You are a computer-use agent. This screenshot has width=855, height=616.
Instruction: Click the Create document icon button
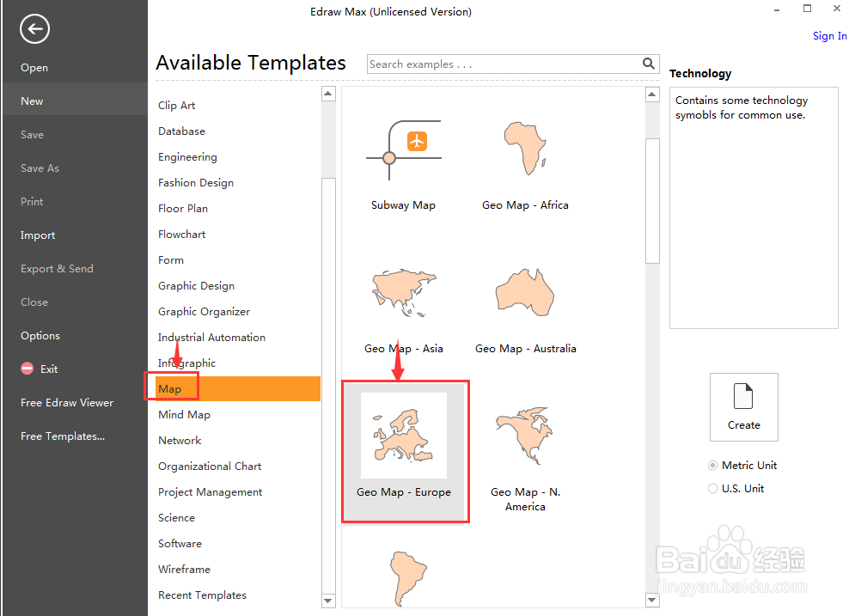(743, 406)
